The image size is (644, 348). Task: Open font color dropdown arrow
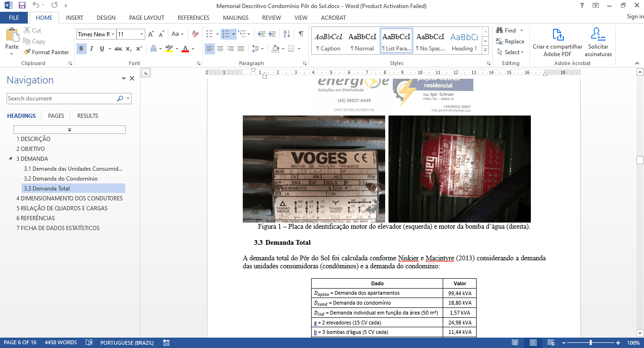[x=193, y=49]
